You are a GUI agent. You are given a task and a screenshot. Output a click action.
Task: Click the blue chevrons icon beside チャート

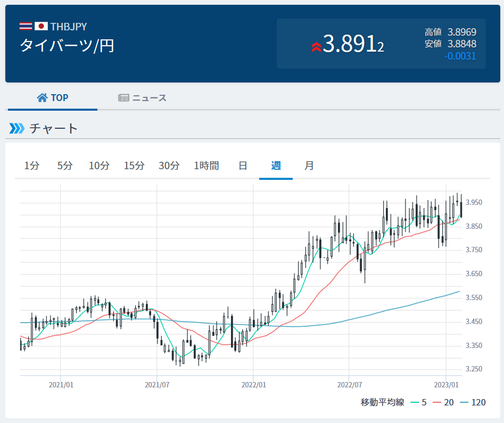[17, 128]
